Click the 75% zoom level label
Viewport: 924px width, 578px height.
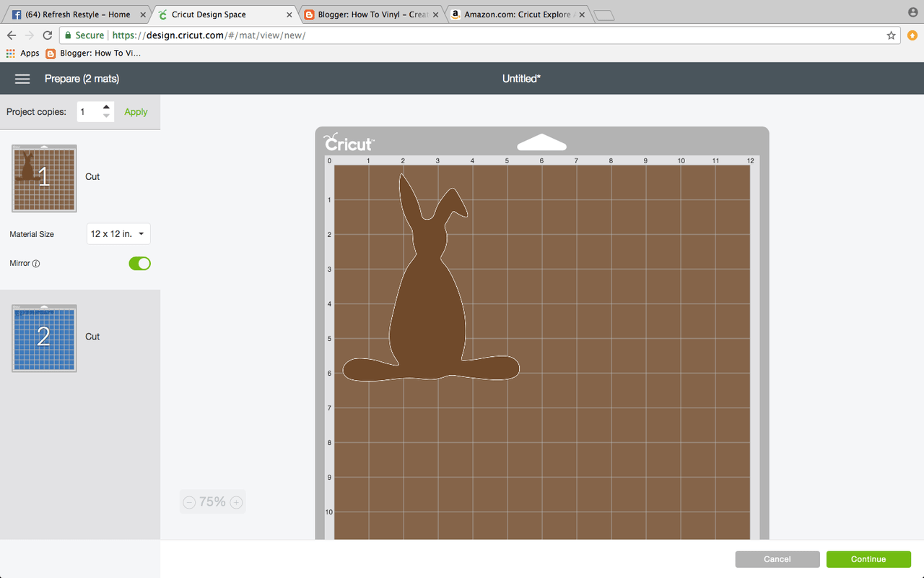[212, 502]
